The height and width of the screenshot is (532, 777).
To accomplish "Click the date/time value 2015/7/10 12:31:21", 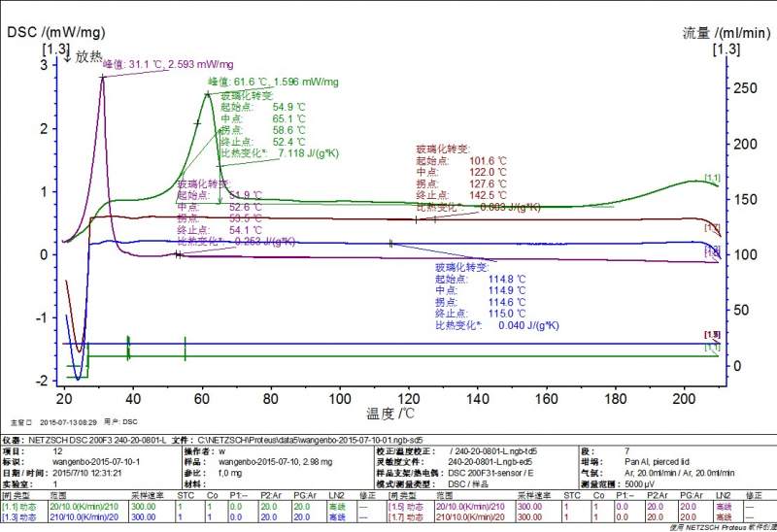I will coord(87,473).
